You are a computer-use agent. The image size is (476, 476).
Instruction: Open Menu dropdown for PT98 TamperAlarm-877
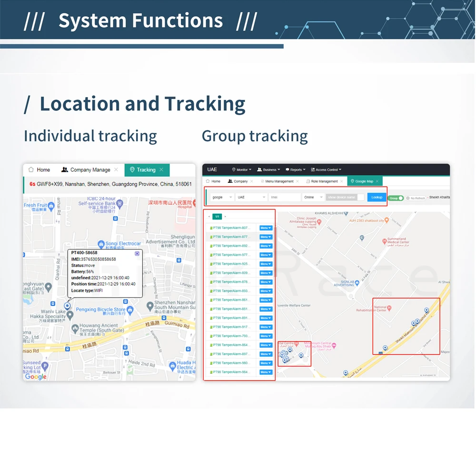click(x=266, y=237)
